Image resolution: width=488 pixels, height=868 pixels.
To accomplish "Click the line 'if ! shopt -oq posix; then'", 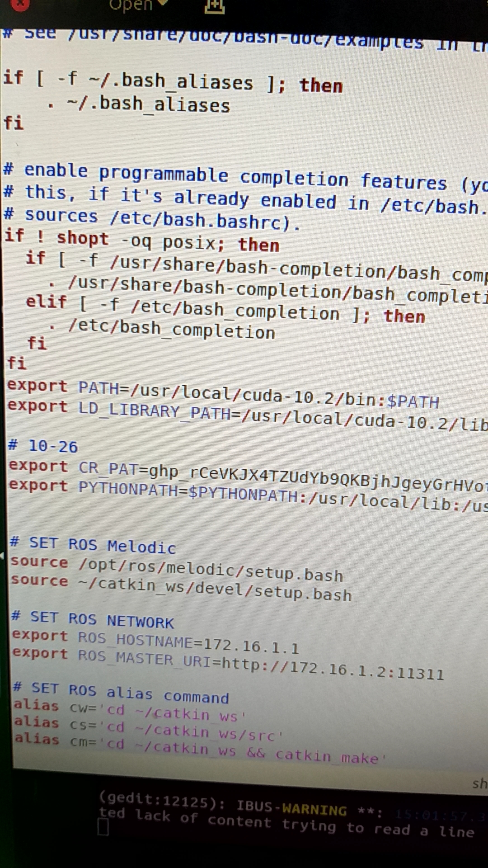I will tap(141, 241).
